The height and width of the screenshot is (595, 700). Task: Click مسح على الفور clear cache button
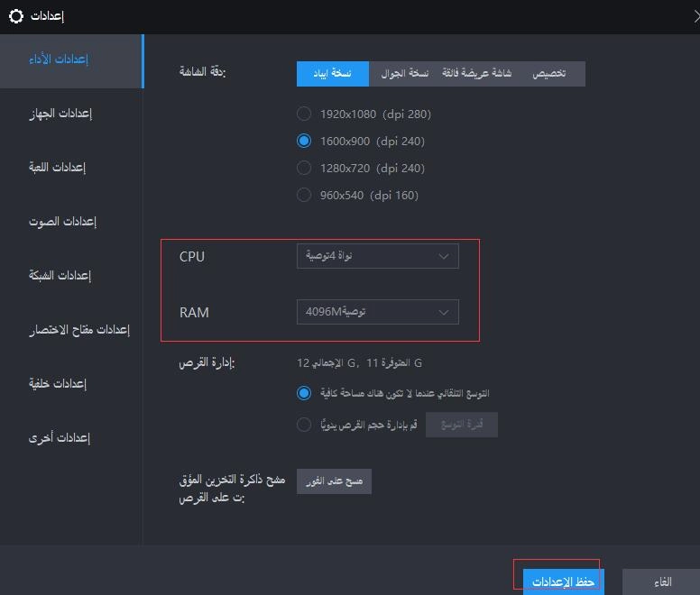(334, 481)
